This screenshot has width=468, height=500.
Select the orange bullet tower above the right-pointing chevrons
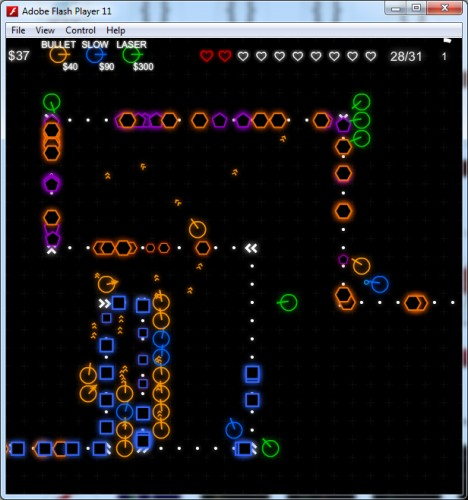click(106, 284)
